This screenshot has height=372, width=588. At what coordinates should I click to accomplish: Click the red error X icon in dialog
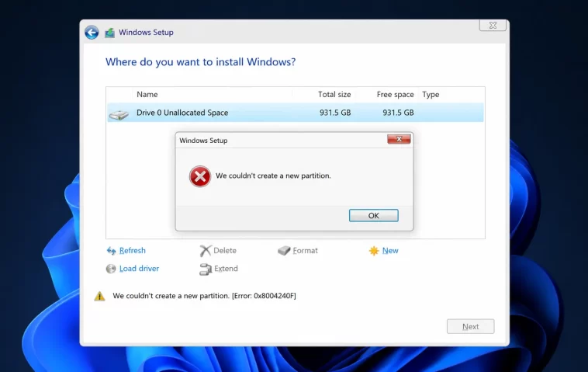click(200, 176)
